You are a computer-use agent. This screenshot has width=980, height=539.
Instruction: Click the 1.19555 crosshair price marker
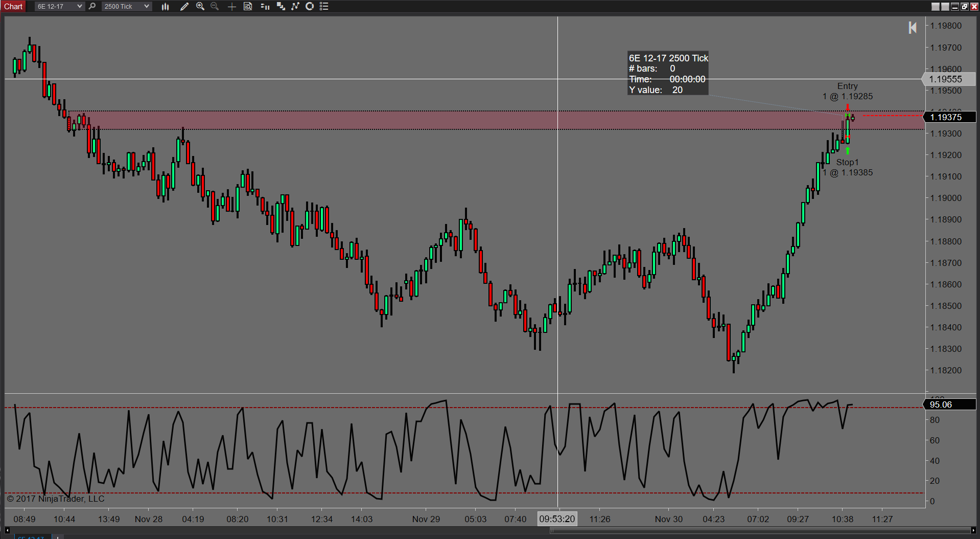coord(949,79)
